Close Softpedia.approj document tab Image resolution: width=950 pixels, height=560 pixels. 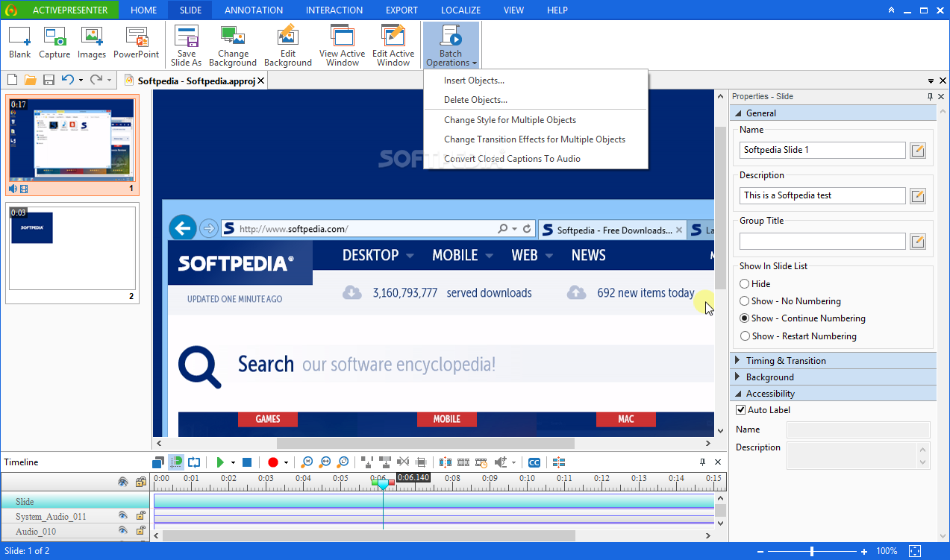tap(260, 81)
